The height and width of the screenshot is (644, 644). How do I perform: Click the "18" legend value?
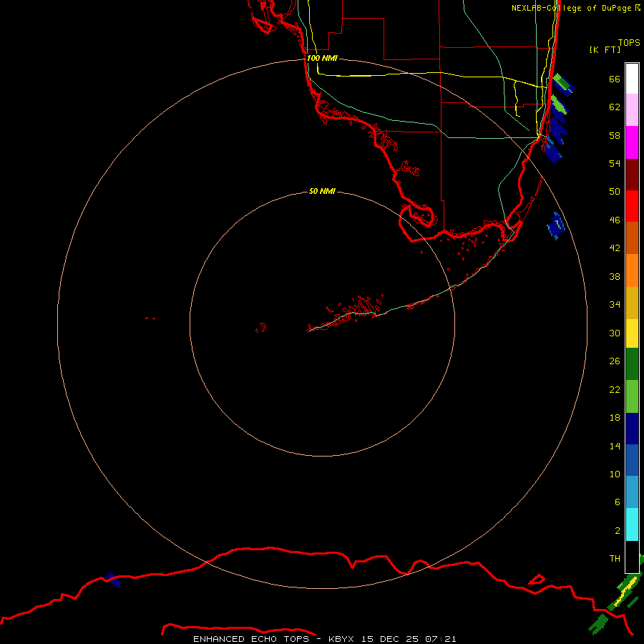[615, 418]
